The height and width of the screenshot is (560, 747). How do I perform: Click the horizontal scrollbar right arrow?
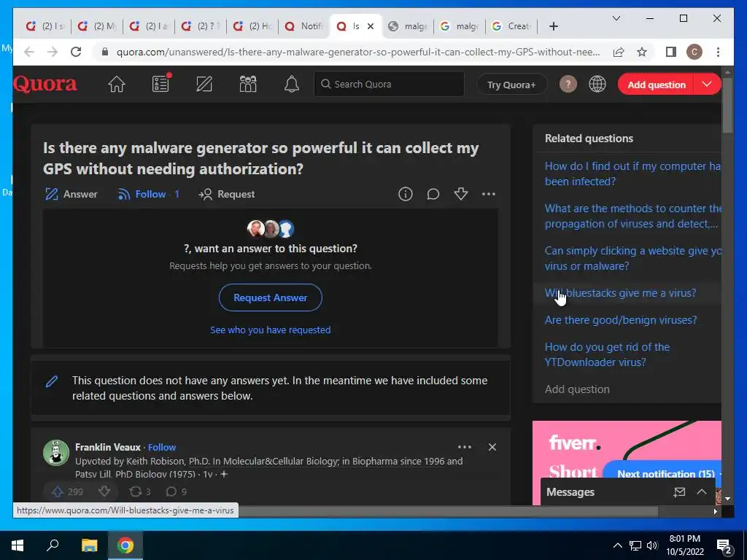pyautogui.click(x=715, y=511)
